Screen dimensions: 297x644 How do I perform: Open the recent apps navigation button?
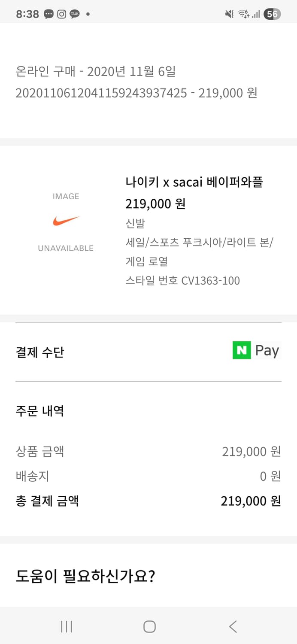click(66, 626)
